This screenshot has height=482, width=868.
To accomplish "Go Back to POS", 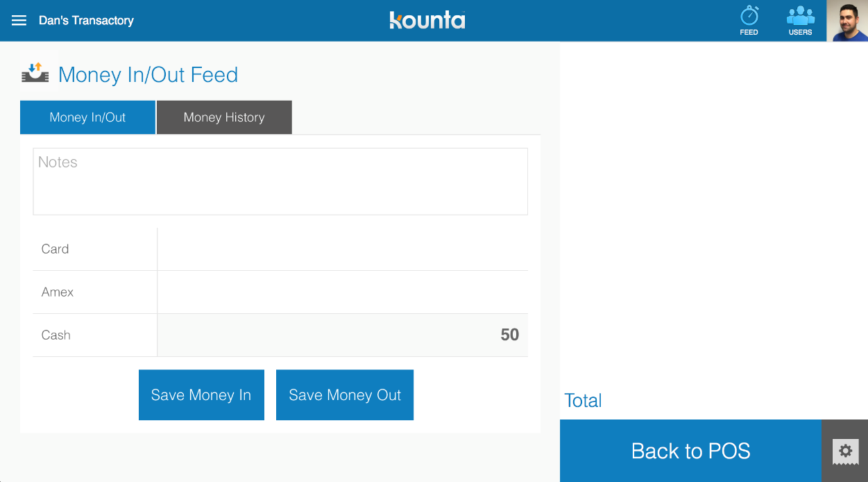I will 690,451.
